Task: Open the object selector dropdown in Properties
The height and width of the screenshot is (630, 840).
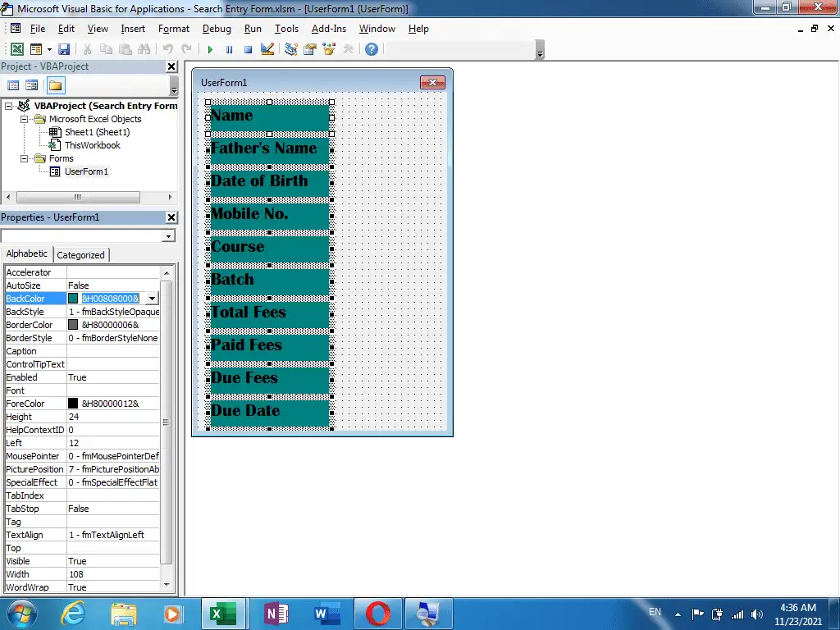Action: (169, 235)
